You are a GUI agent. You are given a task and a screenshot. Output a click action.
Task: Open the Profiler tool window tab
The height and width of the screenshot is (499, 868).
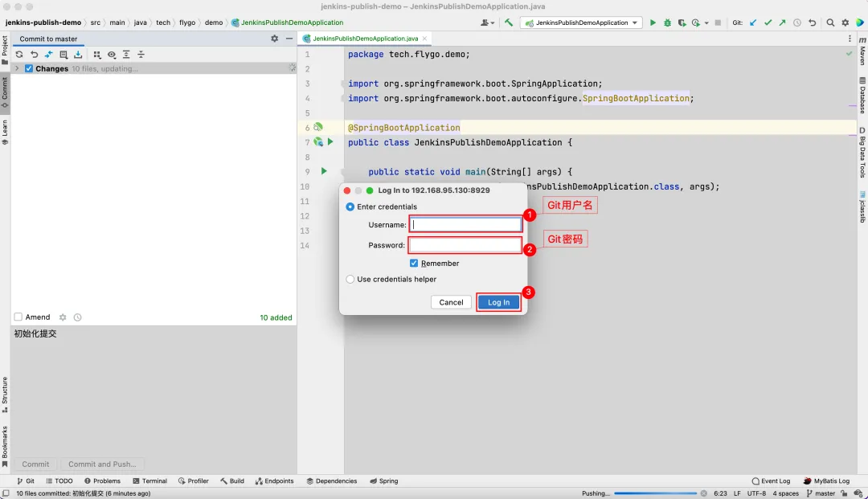(x=193, y=481)
